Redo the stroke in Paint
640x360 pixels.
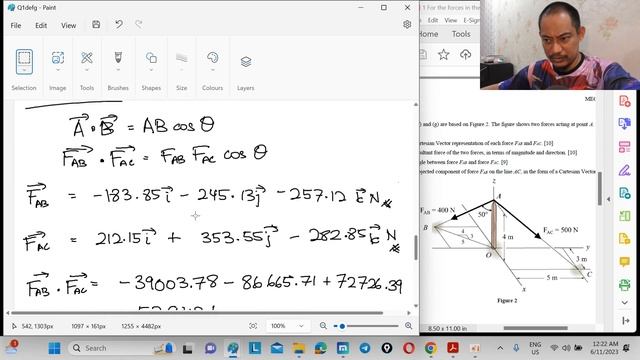pyautogui.click(x=139, y=24)
